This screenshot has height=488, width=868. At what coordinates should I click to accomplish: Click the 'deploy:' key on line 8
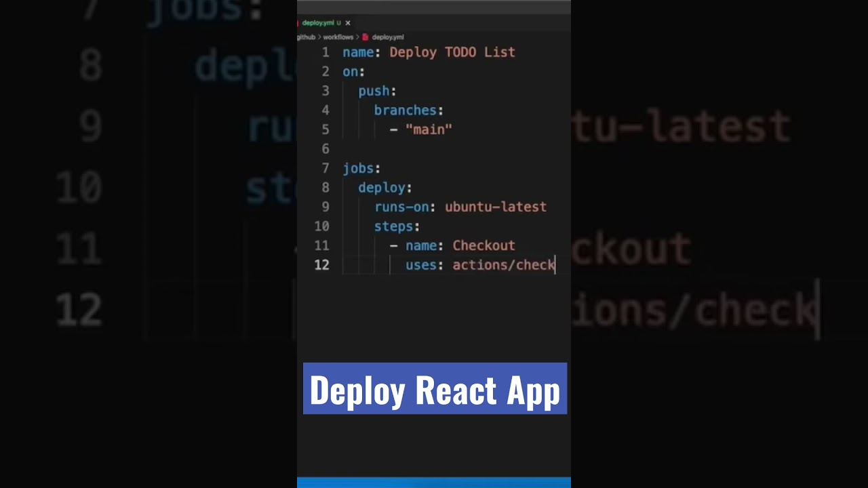[385, 188]
